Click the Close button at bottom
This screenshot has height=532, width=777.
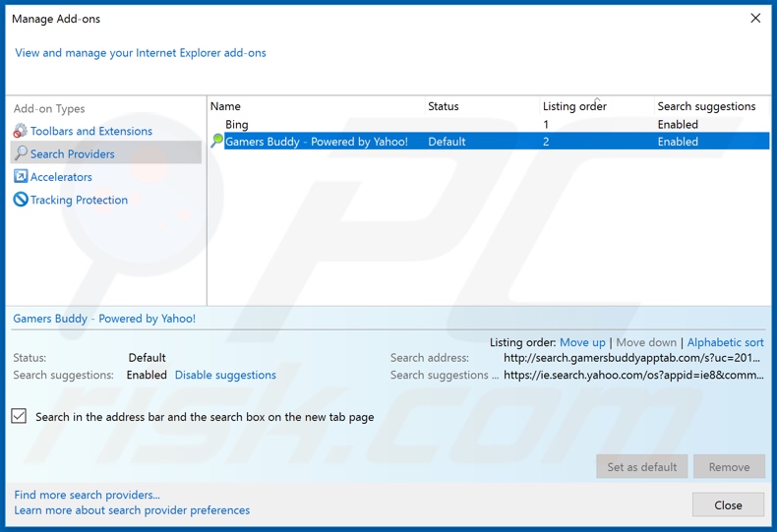click(x=728, y=504)
